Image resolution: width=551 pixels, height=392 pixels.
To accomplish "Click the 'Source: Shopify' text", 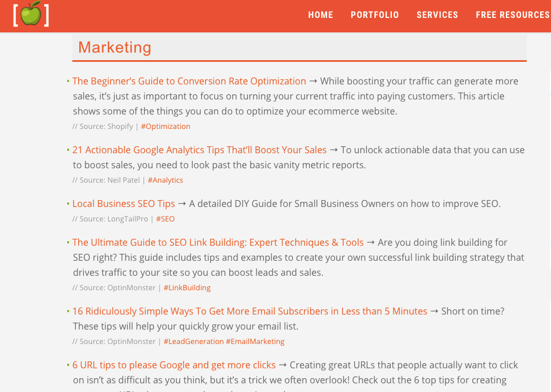I will point(106,127).
